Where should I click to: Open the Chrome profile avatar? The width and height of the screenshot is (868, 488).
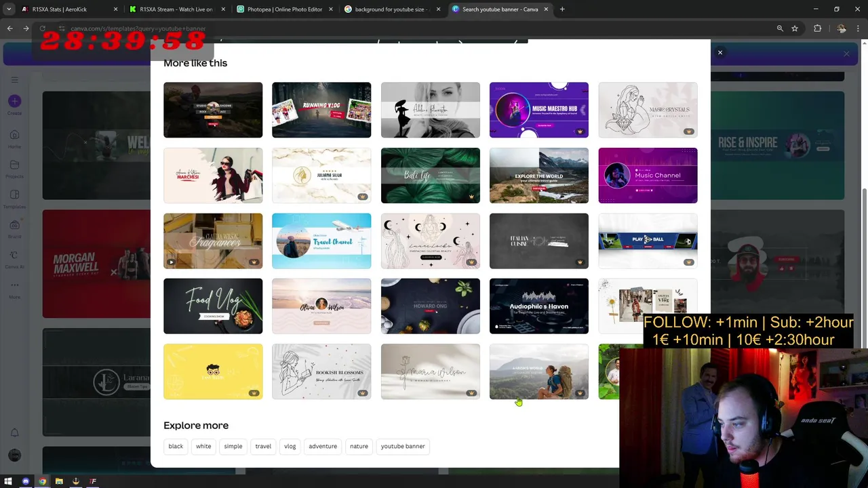pos(842,28)
